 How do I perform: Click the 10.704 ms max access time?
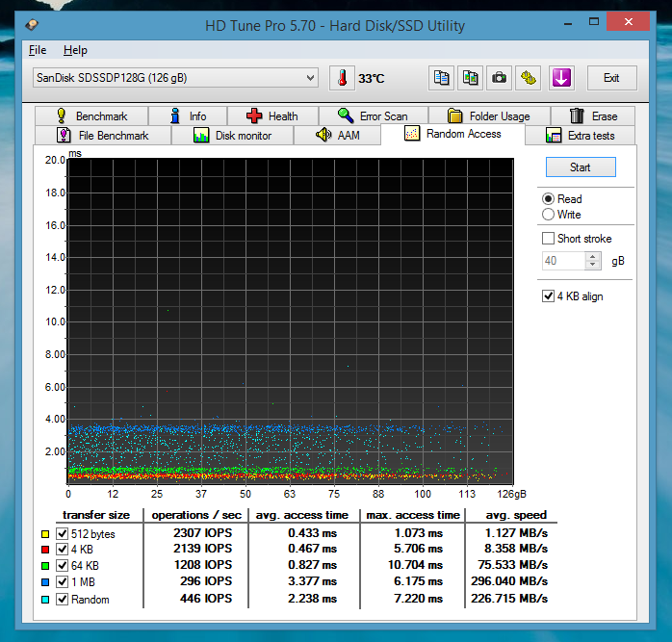click(415, 565)
